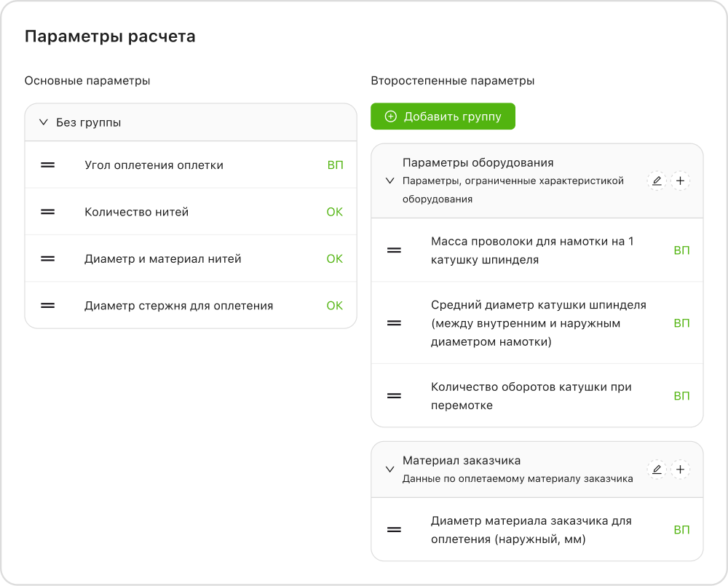Click edit pencil icon for Параметры оборудования group
This screenshot has height=586, width=728.
tap(657, 181)
